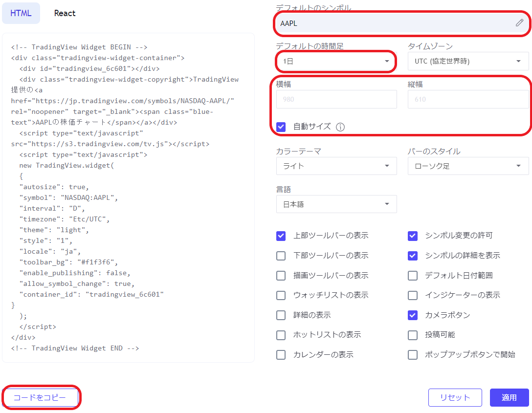Click the 横幅 input field
This screenshot has width=532, height=413.
click(x=336, y=99)
